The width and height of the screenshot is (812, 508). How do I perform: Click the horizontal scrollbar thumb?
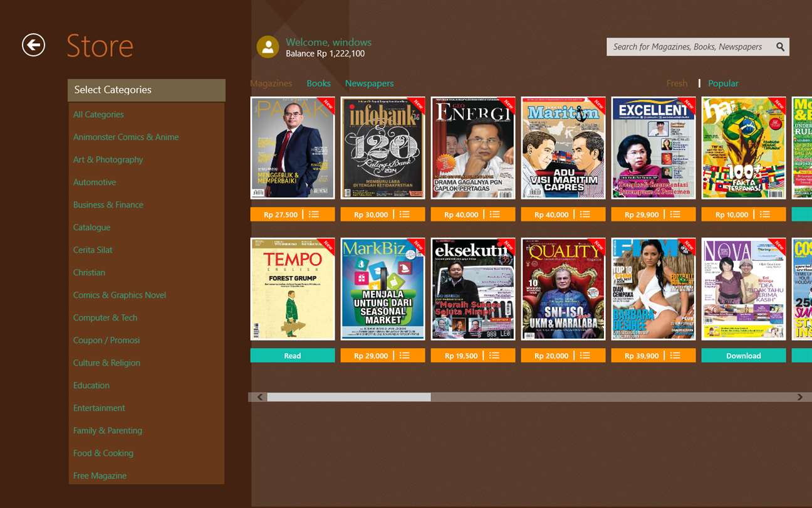[x=349, y=397]
